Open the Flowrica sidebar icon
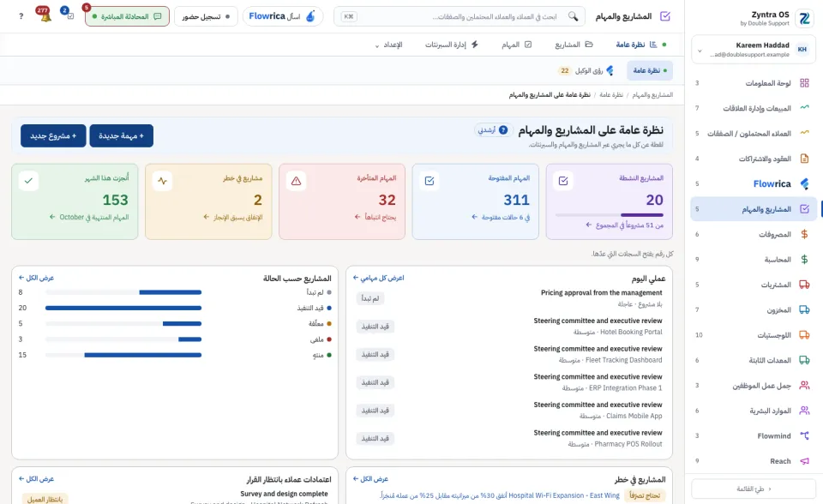 [804, 183]
